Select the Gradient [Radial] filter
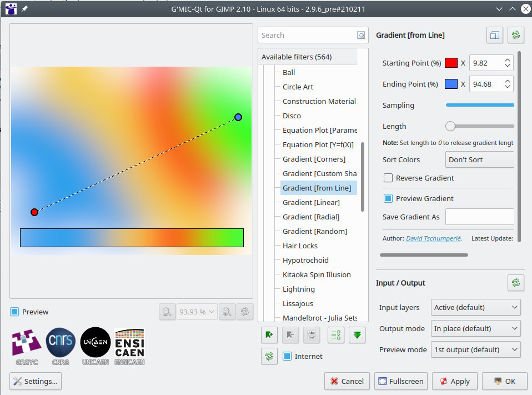The height and width of the screenshot is (395, 532). (311, 217)
